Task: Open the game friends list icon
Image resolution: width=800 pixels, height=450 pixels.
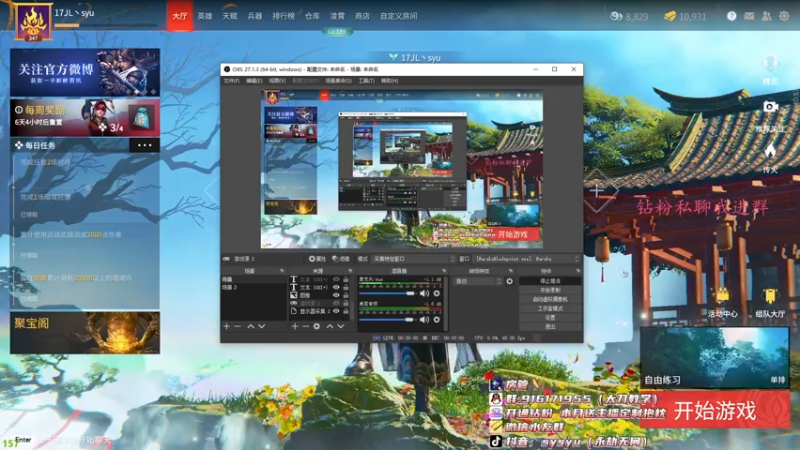Action: 766,16
